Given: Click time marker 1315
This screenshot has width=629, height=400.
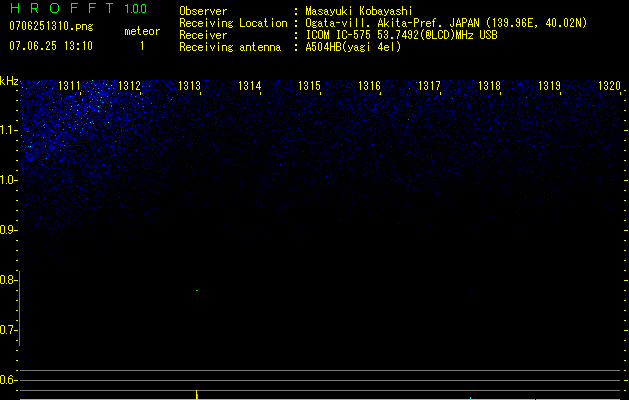Looking at the screenshot, I should click(x=309, y=86).
